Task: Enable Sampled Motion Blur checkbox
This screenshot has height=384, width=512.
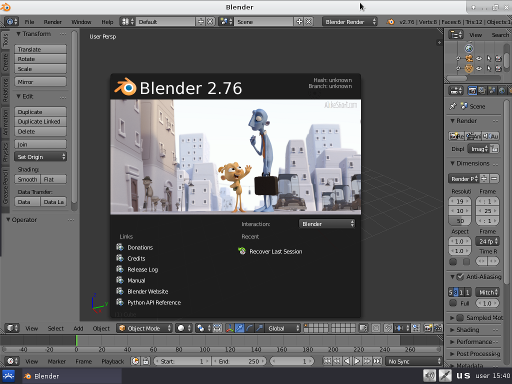Action: (x=460, y=318)
